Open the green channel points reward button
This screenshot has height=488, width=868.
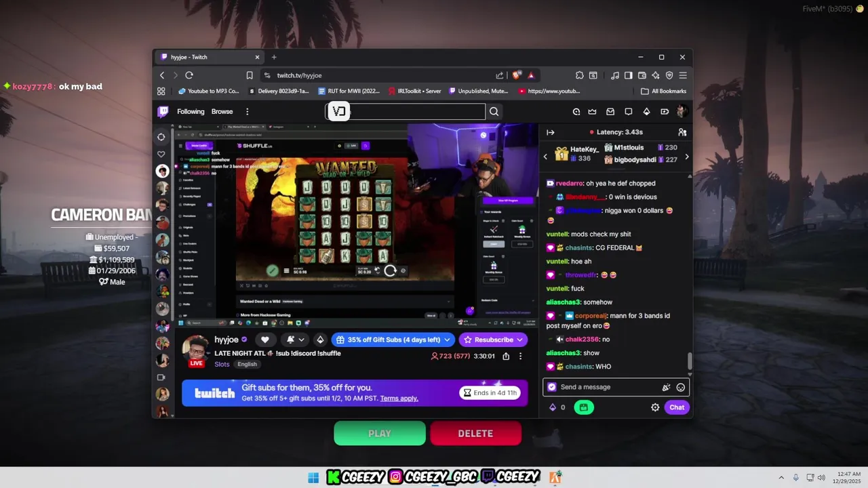584,407
